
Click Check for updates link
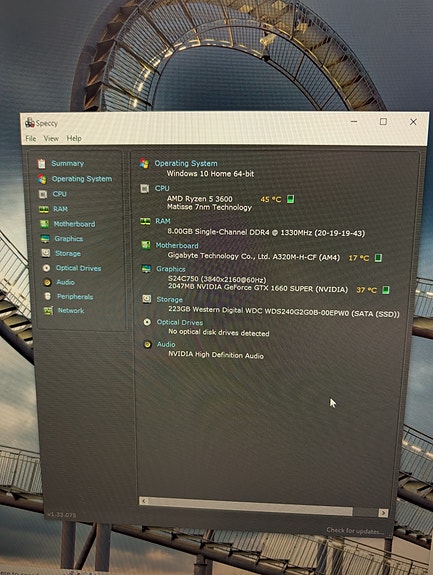(x=355, y=531)
